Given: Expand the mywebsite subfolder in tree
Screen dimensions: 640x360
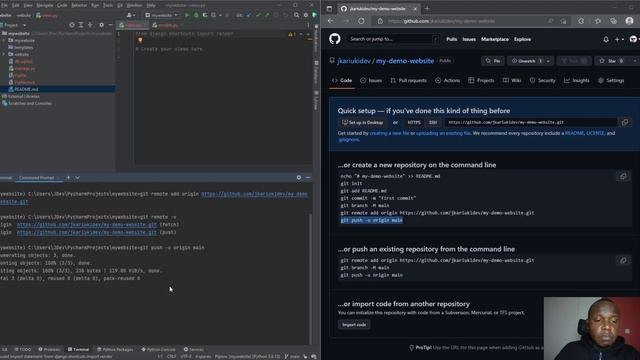Looking at the screenshot, I should [x=4, y=40].
